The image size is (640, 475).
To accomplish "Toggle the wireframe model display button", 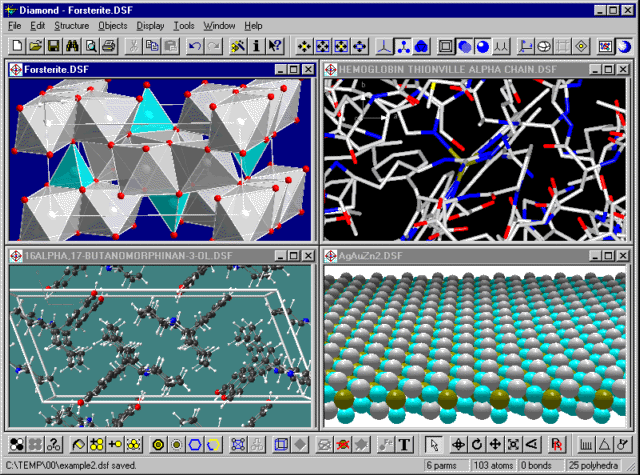I will coord(384,46).
